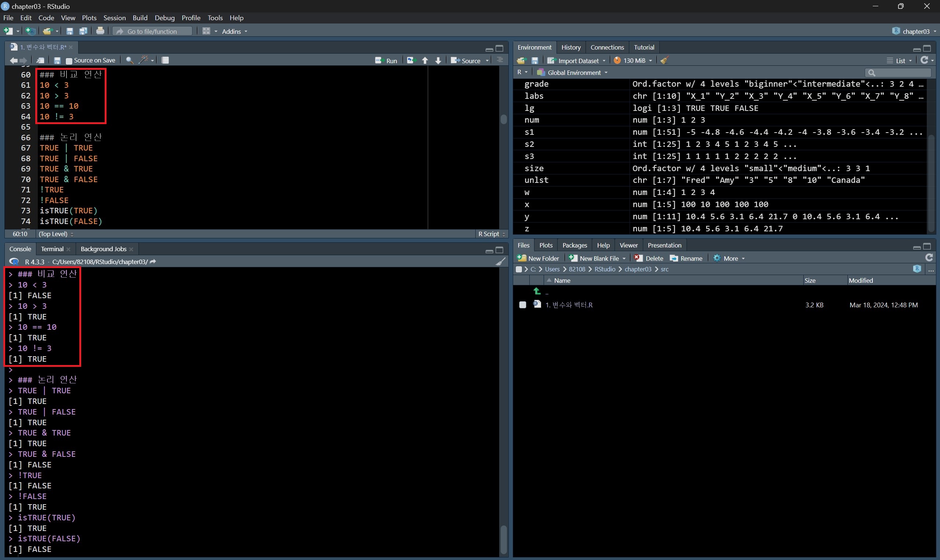Click the code tools magic wand icon

click(x=143, y=60)
